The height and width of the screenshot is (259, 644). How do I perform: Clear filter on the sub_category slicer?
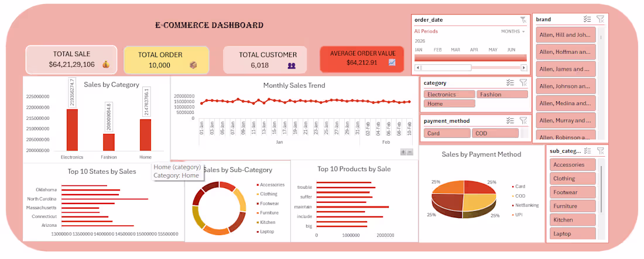click(600, 151)
